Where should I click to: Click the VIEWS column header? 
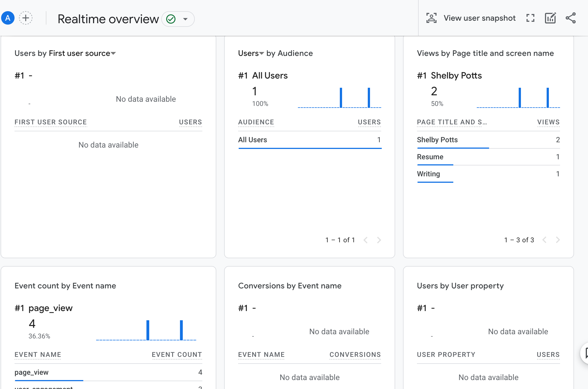548,122
